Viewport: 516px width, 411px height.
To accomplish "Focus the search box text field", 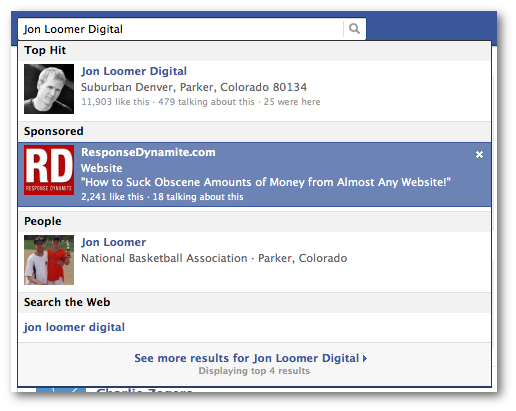I will pyautogui.click(x=180, y=29).
